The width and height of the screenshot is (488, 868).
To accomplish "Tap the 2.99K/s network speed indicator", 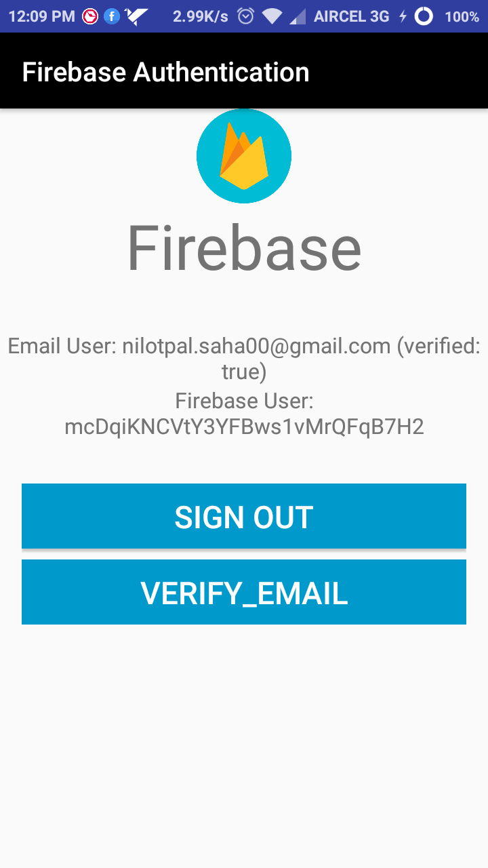I will coord(200,16).
